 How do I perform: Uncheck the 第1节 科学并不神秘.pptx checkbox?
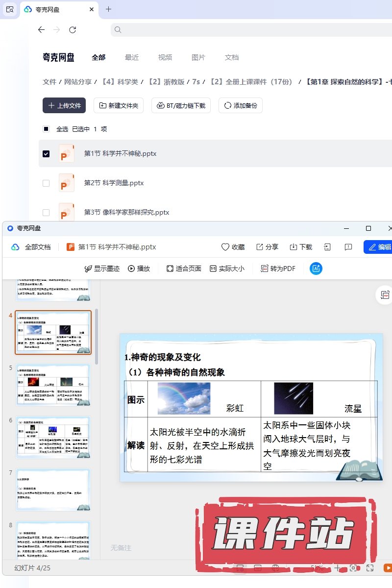46,153
